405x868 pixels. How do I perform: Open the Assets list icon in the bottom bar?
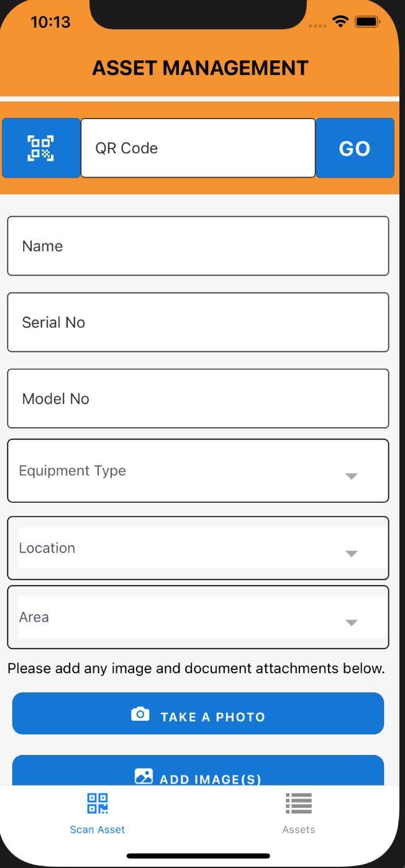298,803
